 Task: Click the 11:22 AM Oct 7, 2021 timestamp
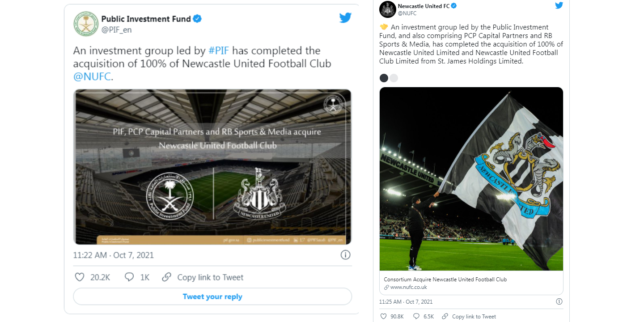pos(113,255)
